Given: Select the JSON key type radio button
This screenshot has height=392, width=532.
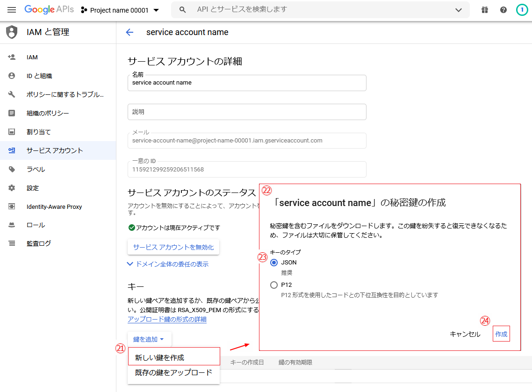Looking at the screenshot, I should pyautogui.click(x=274, y=263).
